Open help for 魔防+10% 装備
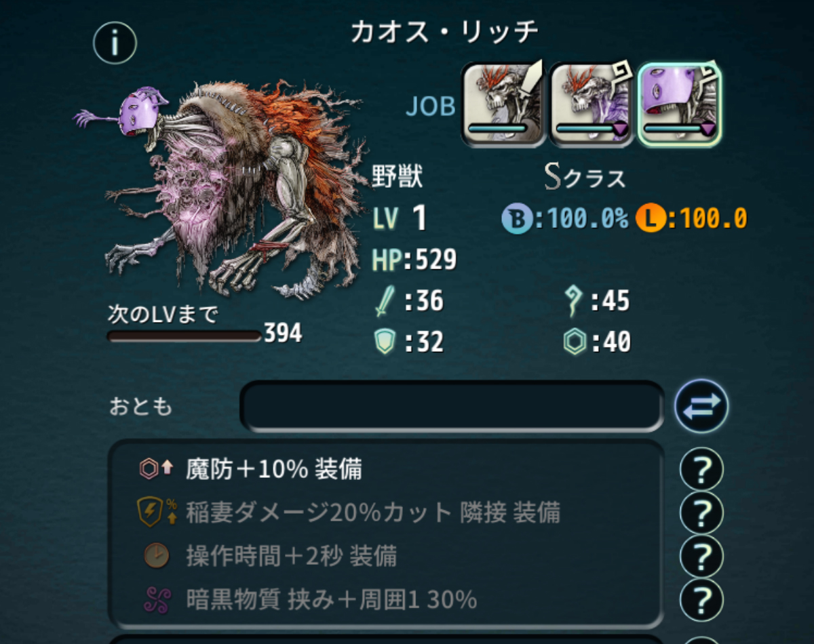This screenshot has width=814, height=644. click(701, 469)
